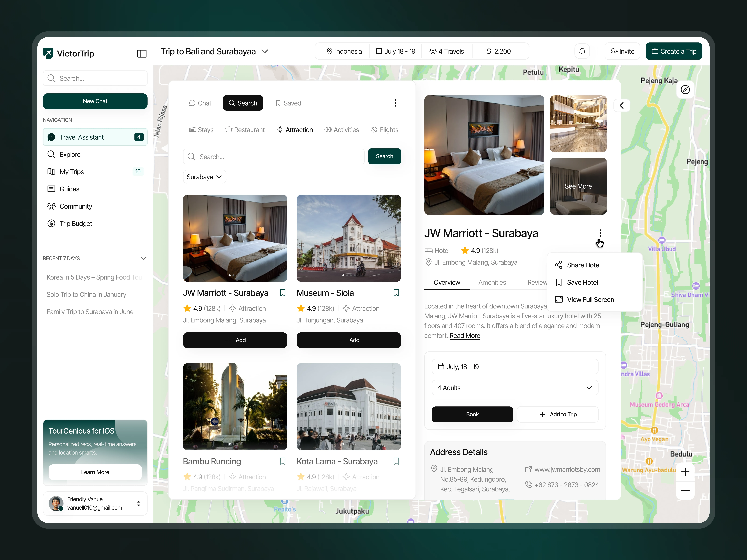Click the green Search button
The image size is (747, 560).
point(384,156)
